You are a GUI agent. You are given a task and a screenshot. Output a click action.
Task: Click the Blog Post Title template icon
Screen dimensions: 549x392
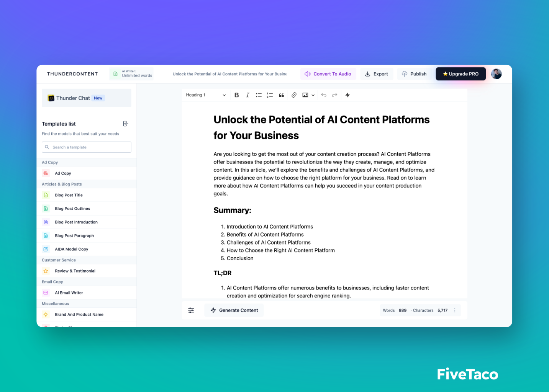(46, 195)
